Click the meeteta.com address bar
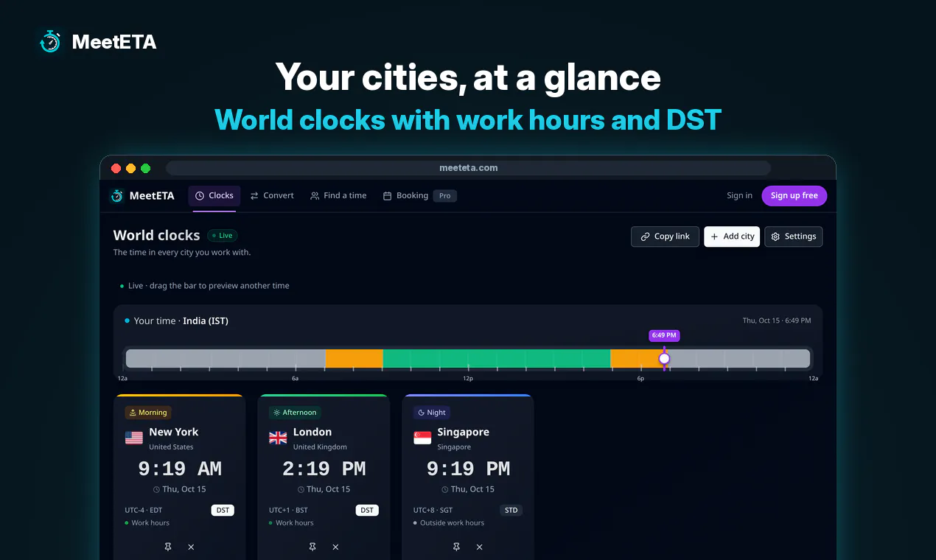Viewport: 936px width, 560px height. coord(468,168)
